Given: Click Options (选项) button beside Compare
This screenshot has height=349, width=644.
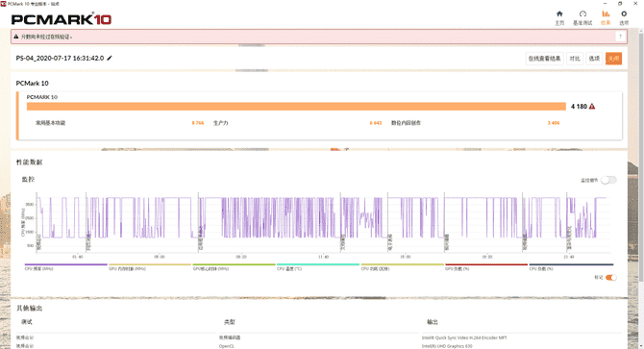Looking at the screenshot, I should pyautogui.click(x=594, y=59).
